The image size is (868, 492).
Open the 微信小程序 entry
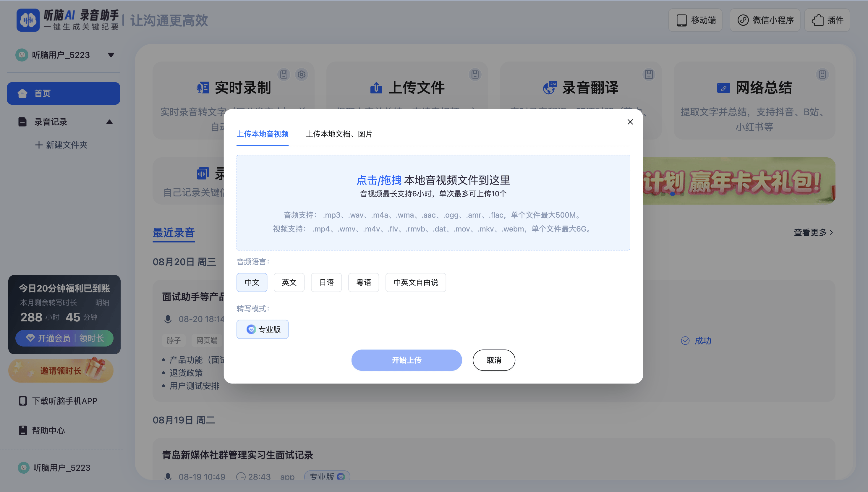point(765,20)
